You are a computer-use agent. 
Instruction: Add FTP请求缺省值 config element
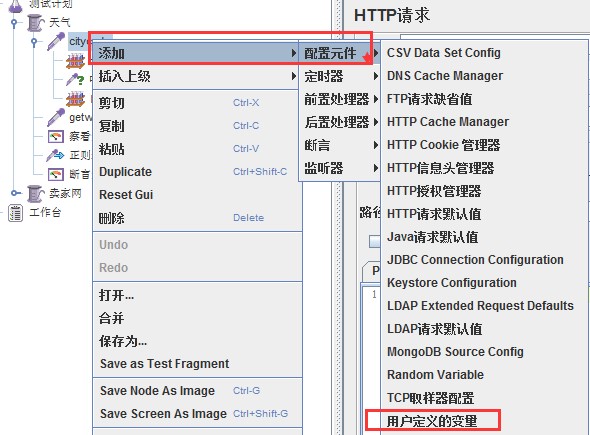pos(484,99)
